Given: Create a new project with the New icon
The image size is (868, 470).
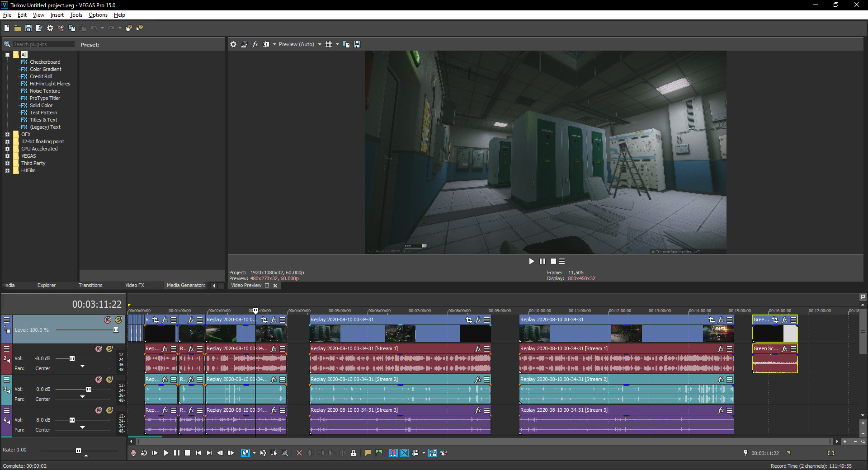Looking at the screenshot, I should (7, 28).
